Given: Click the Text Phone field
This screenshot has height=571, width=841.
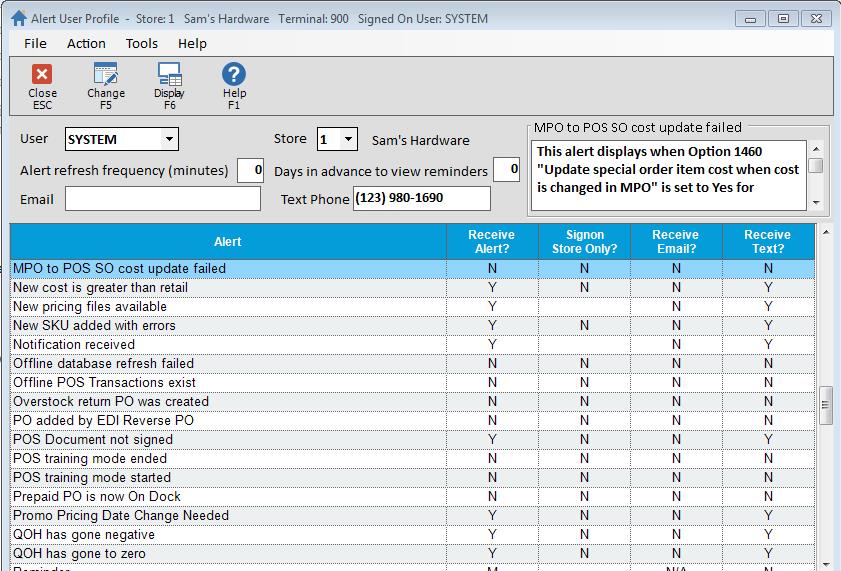Looking at the screenshot, I should tap(421, 199).
